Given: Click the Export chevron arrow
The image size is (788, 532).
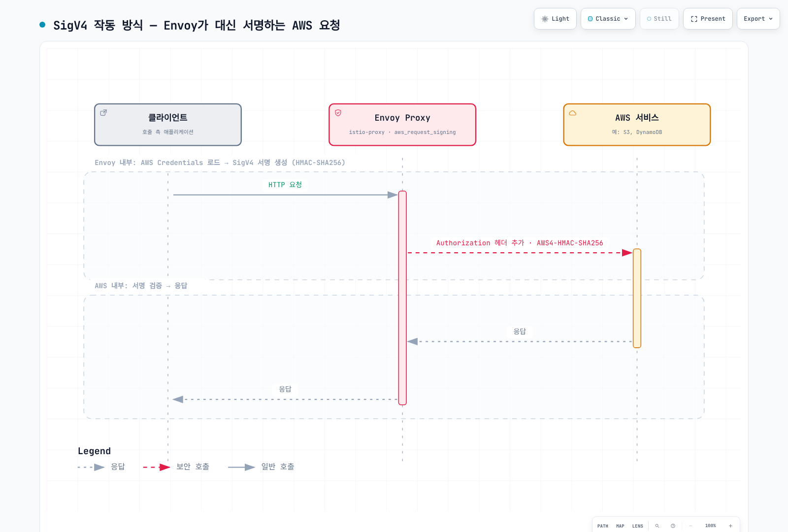Looking at the screenshot, I should pyautogui.click(x=771, y=19).
